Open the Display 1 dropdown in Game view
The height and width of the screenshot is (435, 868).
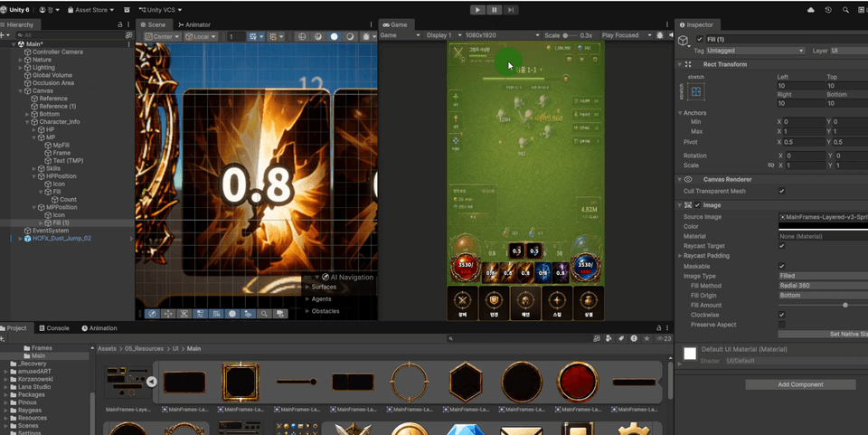click(x=443, y=35)
